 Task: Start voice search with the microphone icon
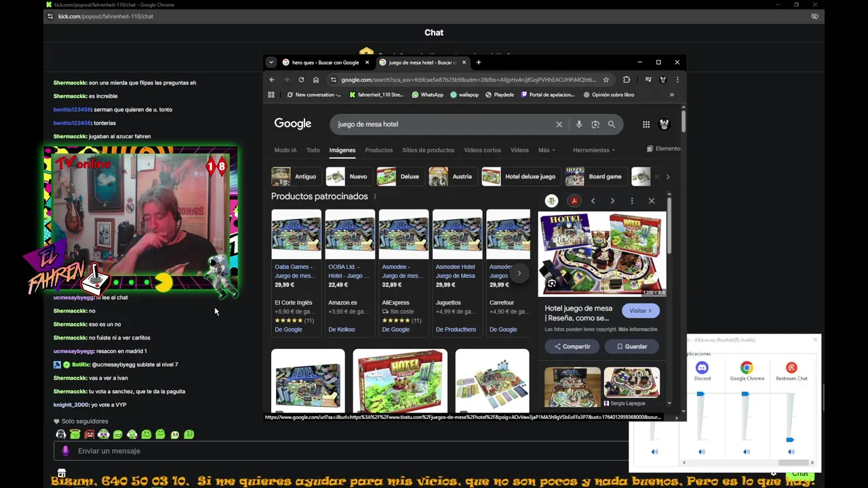[x=578, y=124]
